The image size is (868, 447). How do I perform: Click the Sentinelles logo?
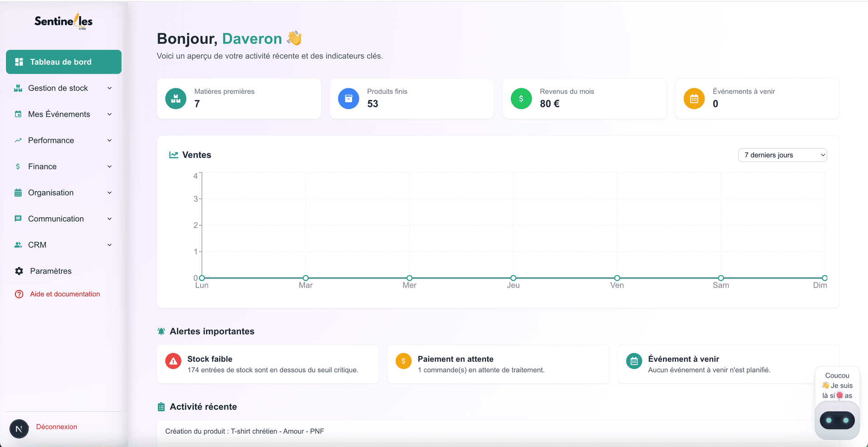coord(63,21)
